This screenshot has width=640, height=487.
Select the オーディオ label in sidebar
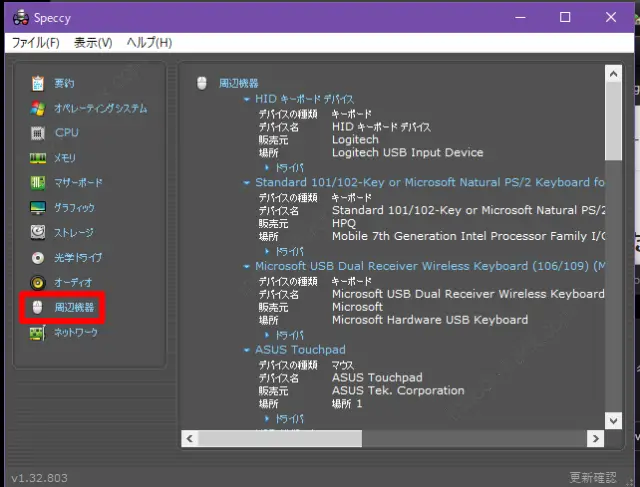[x=73, y=282]
